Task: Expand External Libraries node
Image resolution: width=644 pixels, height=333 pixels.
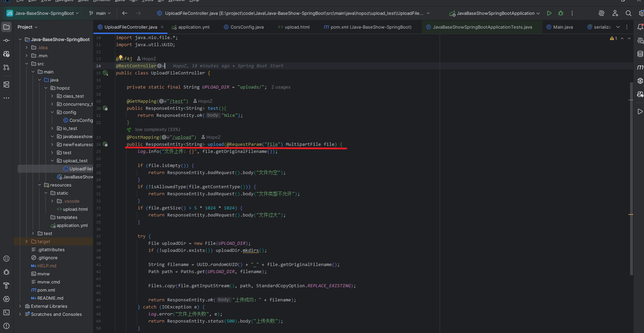Action: click(x=20, y=306)
